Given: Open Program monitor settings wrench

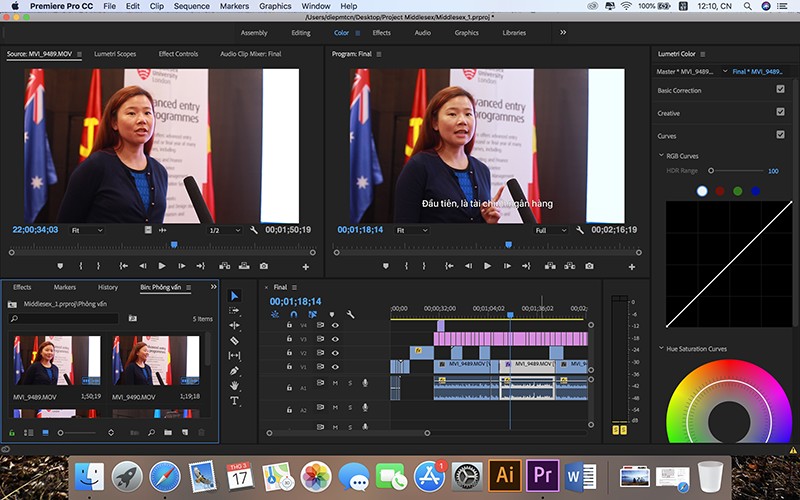Looking at the screenshot, I should tap(580, 230).
